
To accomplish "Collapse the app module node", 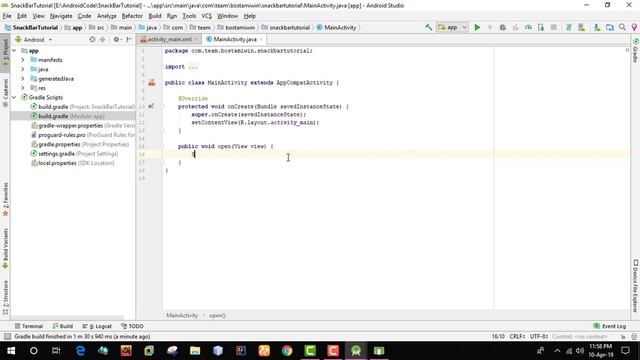I will click(14, 51).
